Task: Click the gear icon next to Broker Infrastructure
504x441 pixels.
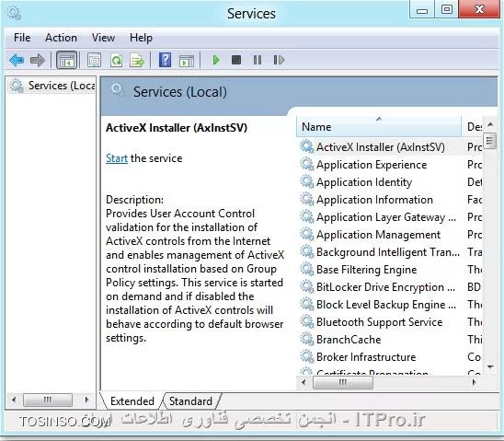Action: pyautogui.click(x=307, y=356)
